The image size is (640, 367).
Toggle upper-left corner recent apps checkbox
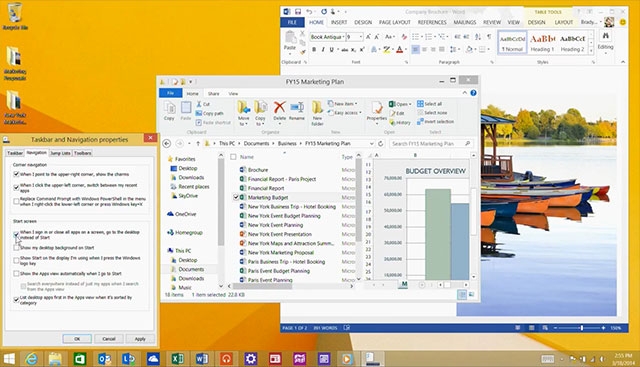click(x=16, y=187)
